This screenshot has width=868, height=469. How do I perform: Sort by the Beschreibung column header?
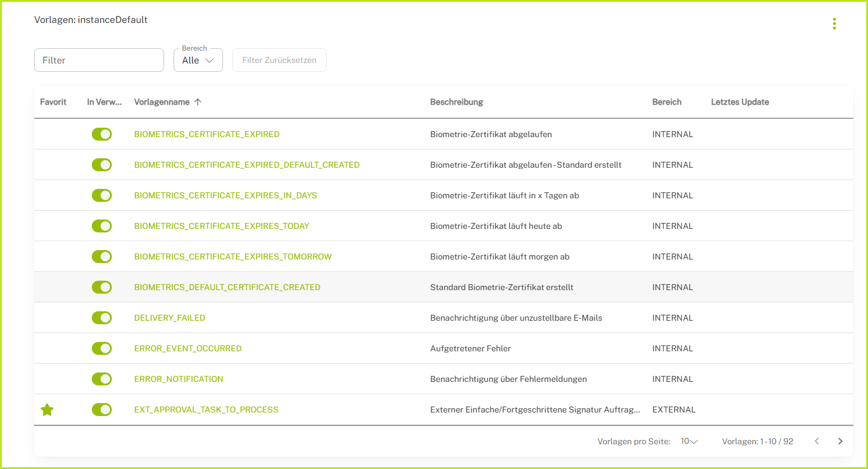456,102
